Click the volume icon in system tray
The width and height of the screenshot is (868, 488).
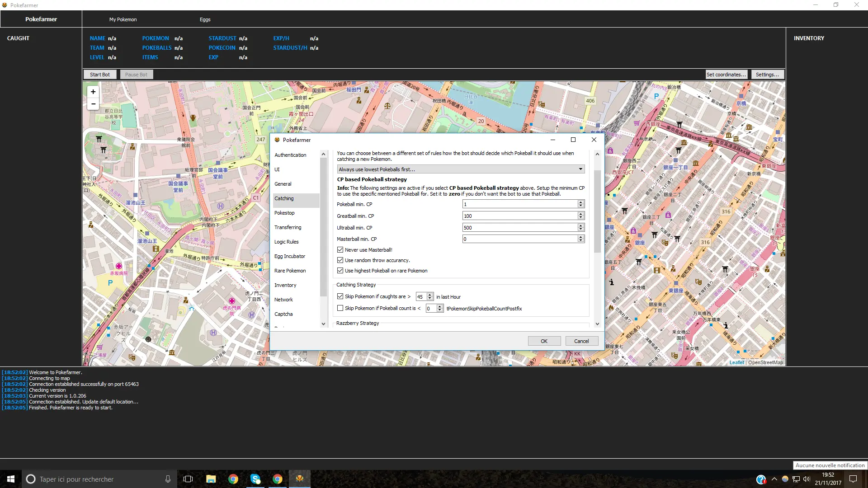pyautogui.click(x=807, y=479)
